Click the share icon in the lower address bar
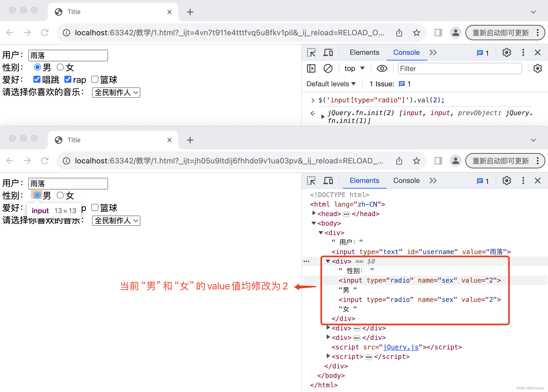 (x=399, y=161)
